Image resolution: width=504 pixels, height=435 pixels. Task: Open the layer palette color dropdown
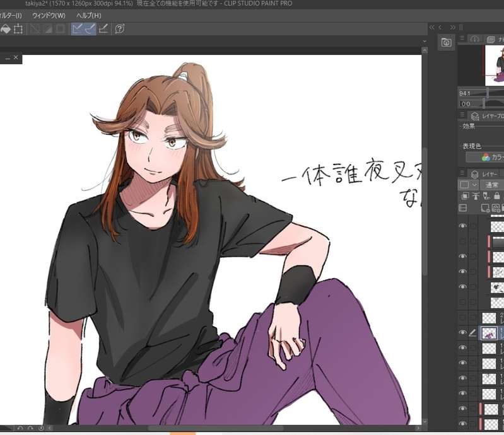(x=468, y=185)
